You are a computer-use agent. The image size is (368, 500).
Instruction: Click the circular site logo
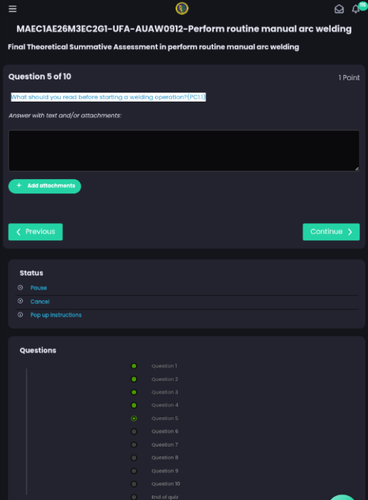click(x=182, y=8)
